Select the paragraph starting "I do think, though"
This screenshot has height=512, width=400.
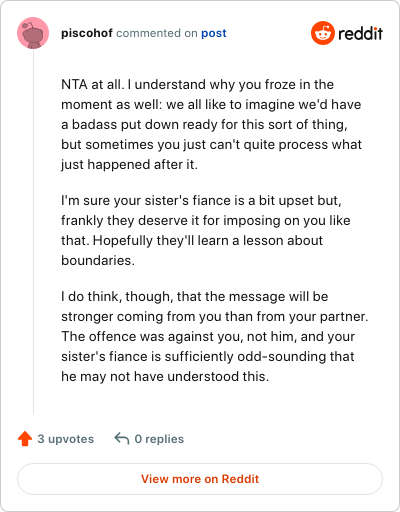pos(215,336)
